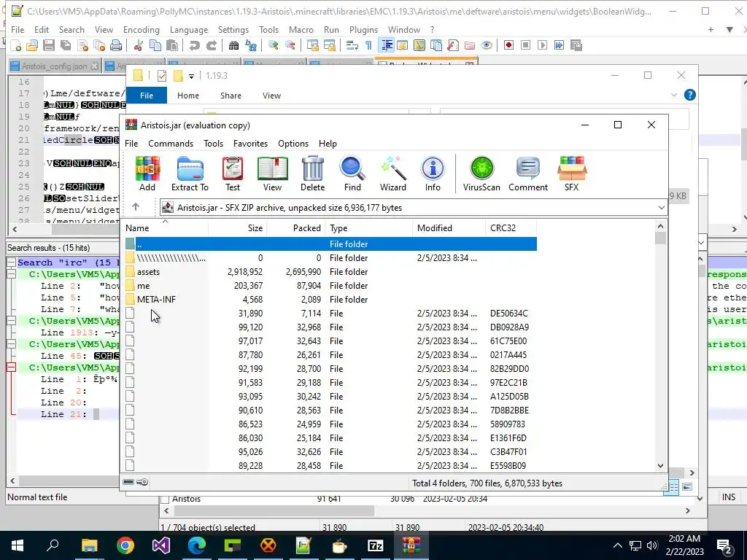Tick the Aristois row checkbox behind WinRAR

166,499
